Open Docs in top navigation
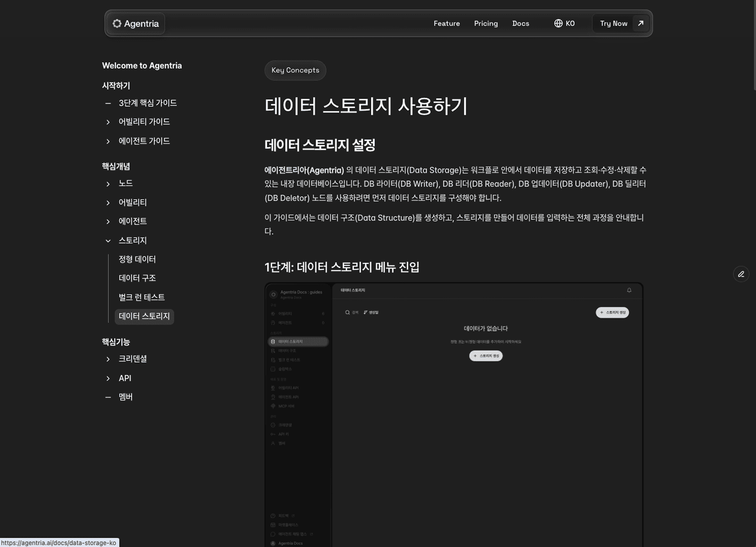The image size is (756, 547). (520, 23)
